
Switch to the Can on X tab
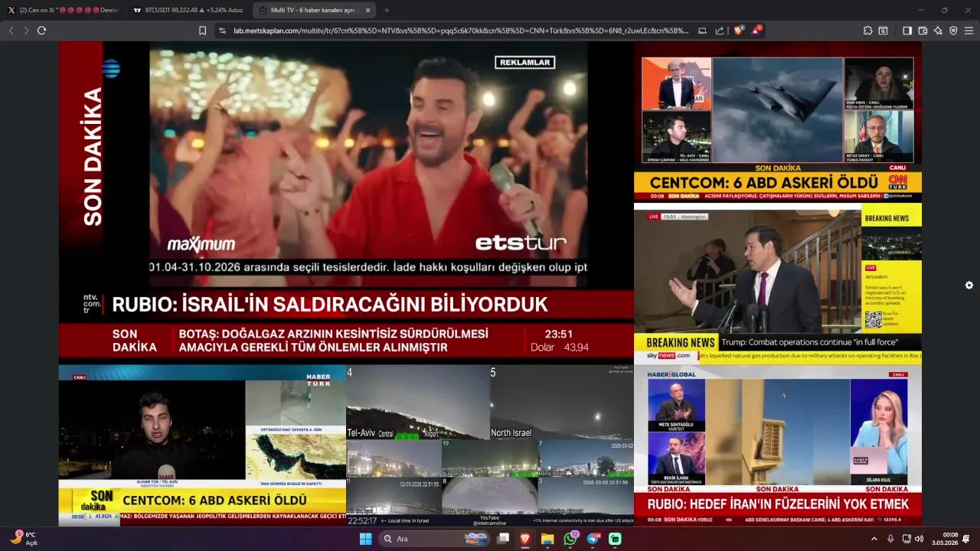pos(63,10)
